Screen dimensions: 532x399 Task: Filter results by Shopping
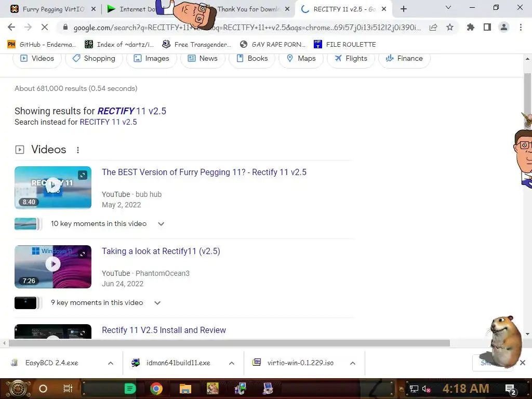tap(94, 58)
